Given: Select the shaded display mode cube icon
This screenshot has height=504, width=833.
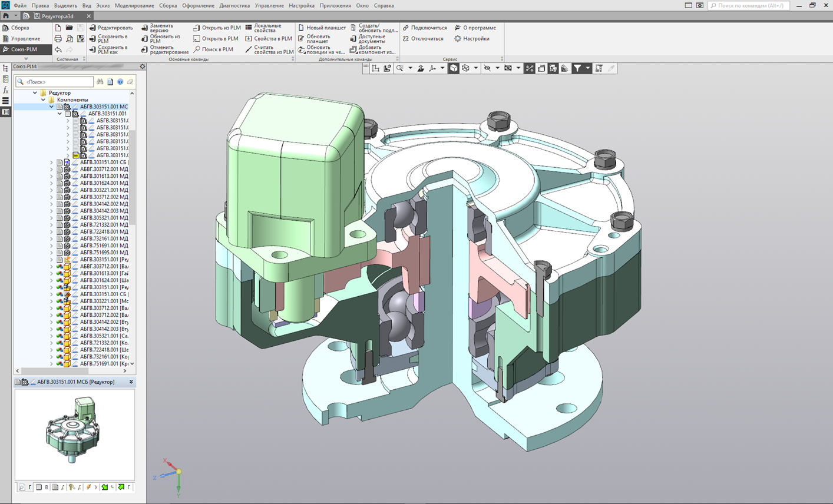Looking at the screenshot, I should coord(453,68).
